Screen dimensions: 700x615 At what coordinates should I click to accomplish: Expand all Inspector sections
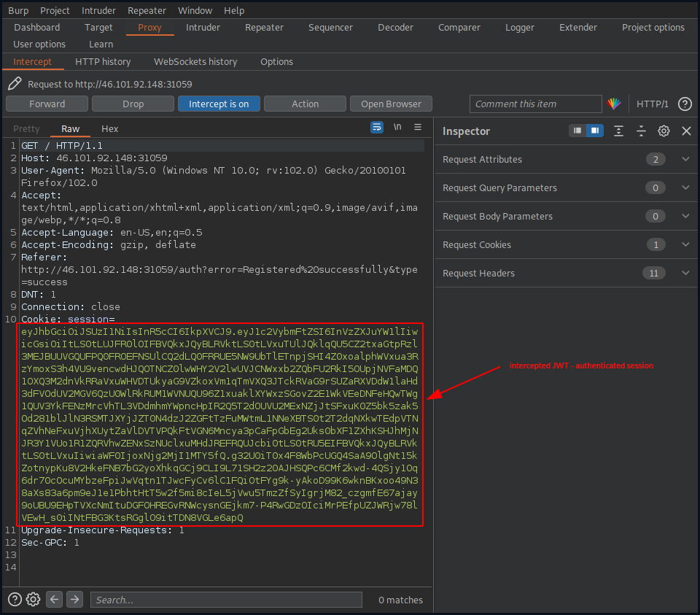pyautogui.click(x=618, y=131)
